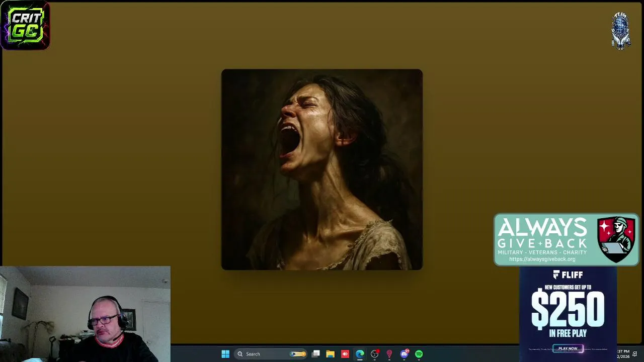Launch File Explorer from the taskbar

330,354
